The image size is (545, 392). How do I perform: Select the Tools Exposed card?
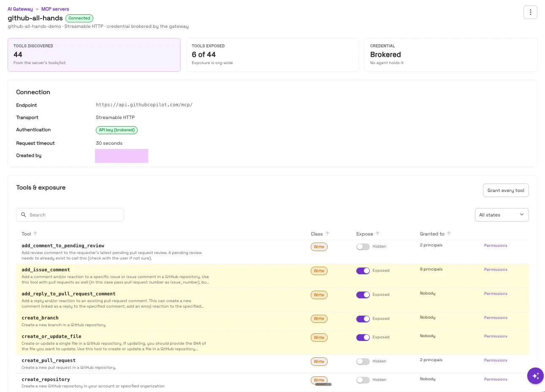click(272, 55)
